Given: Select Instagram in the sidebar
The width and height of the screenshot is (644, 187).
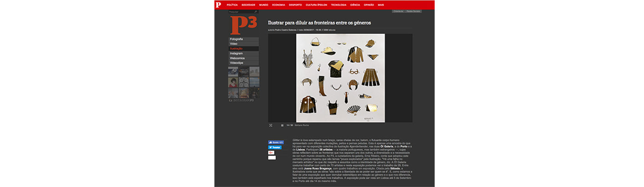Looking at the screenshot, I should pyautogui.click(x=244, y=53).
